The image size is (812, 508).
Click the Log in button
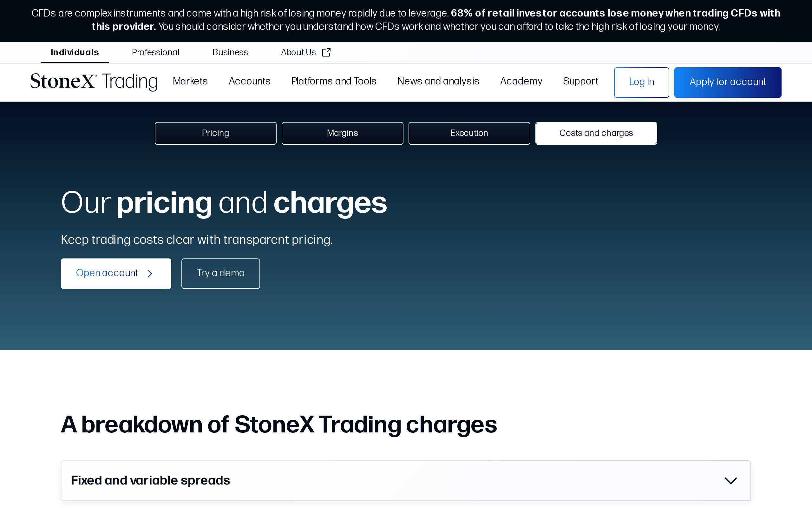[641, 82]
